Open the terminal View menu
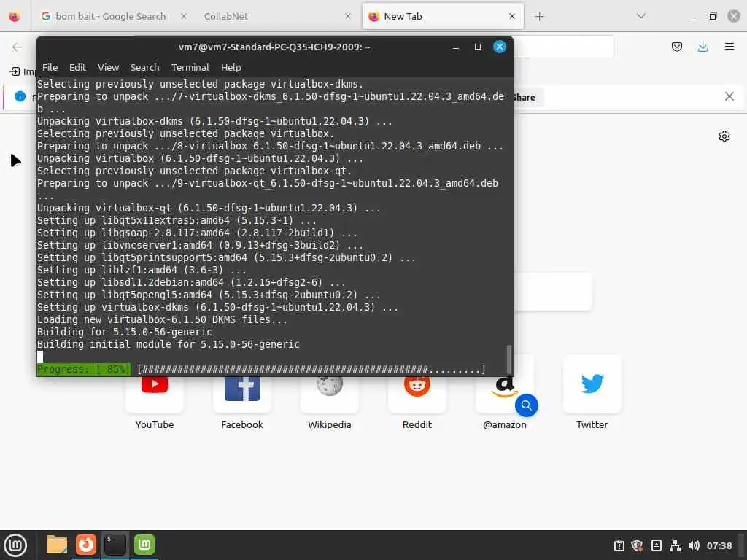Image resolution: width=747 pixels, height=560 pixels. coord(108,68)
